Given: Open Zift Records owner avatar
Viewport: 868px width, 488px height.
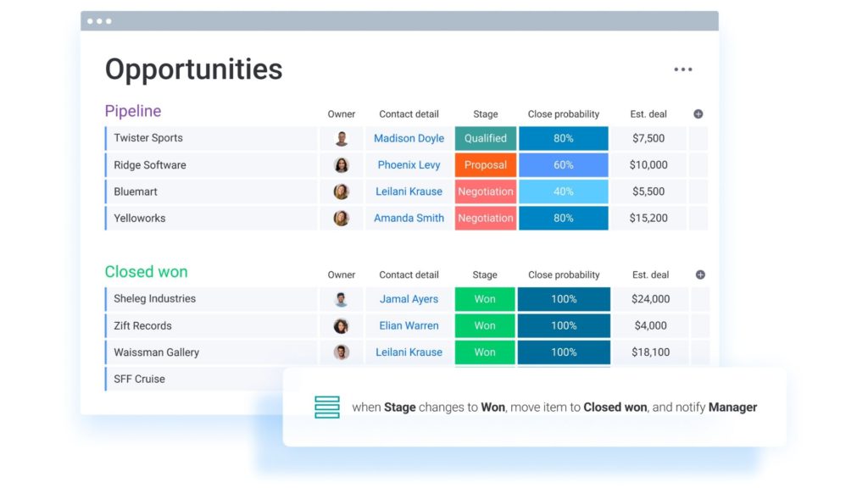Looking at the screenshot, I should [x=342, y=326].
